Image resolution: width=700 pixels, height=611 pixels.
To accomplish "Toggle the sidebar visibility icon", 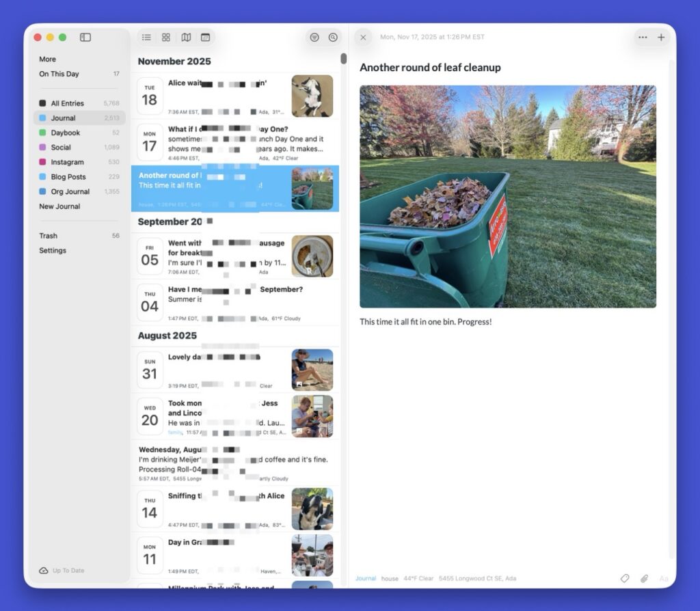I will point(85,38).
